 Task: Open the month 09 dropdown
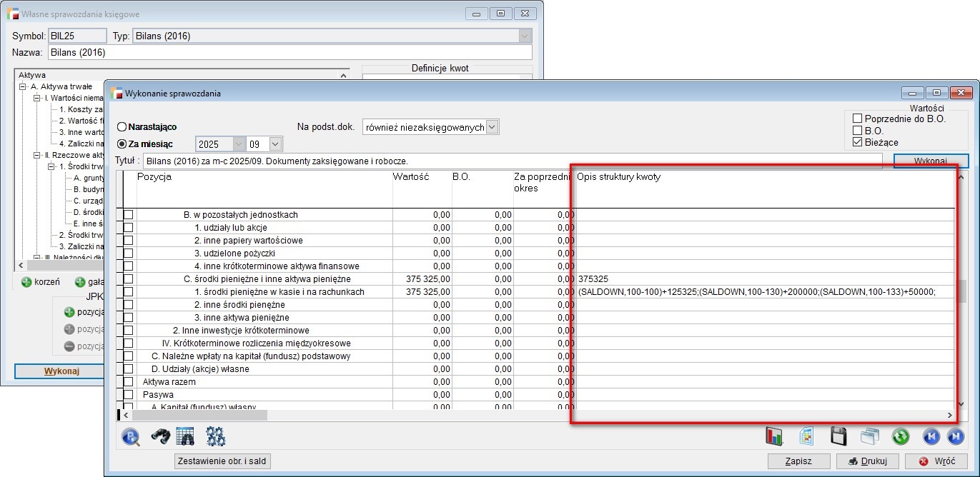275,144
